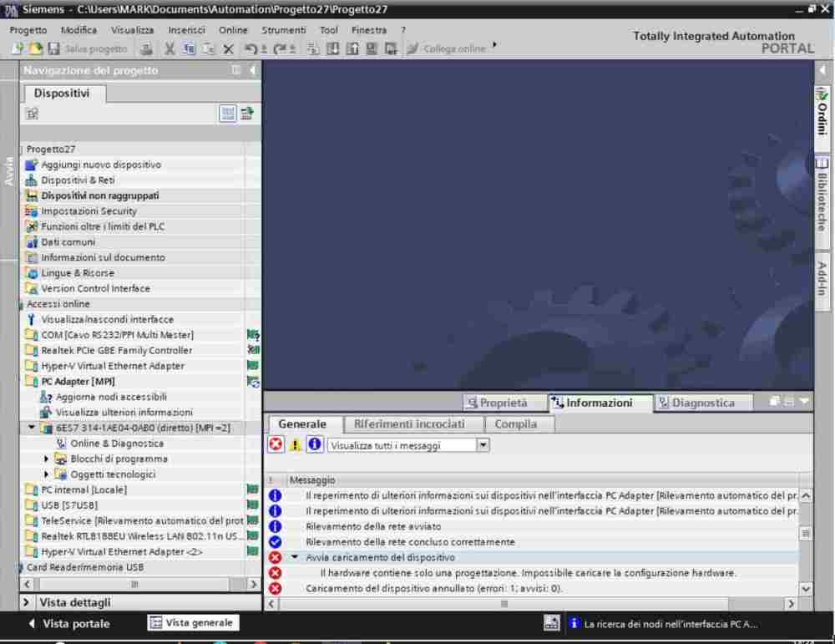Expand the Vista dettagli panel
835x644 pixels.
tap(26, 602)
